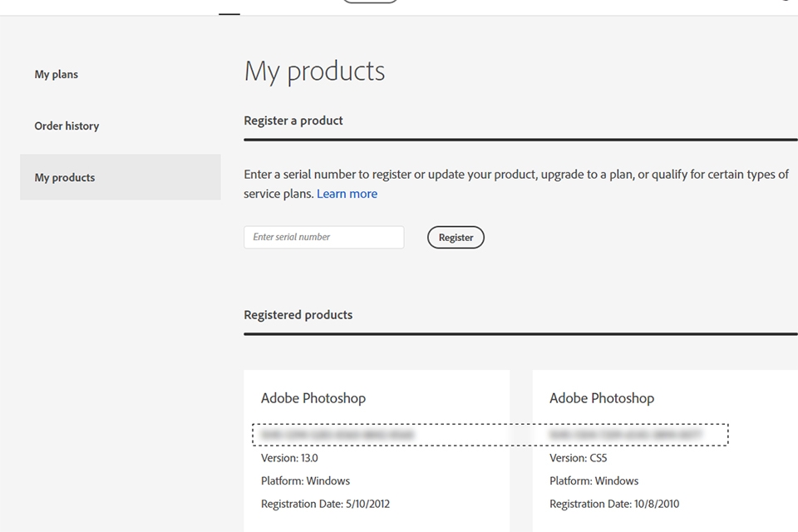
Task: Click the serial number instruction paragraph
Action: (516, 184)
